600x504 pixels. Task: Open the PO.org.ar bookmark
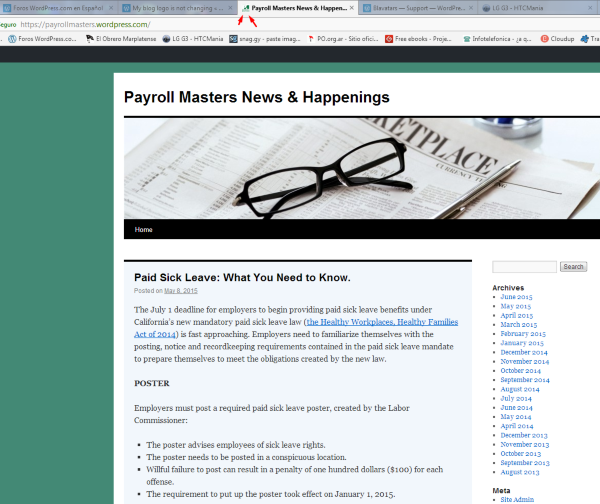pos(344,39)
